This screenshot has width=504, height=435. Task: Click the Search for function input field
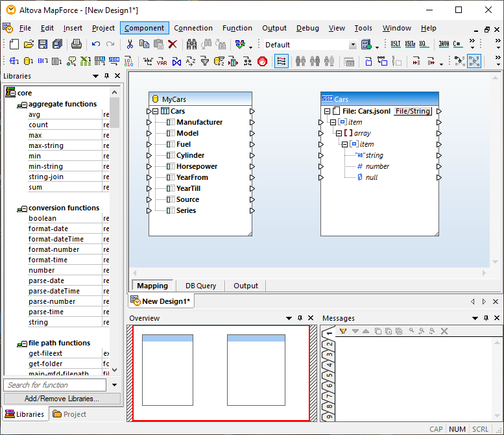pyautogui.click(x=55, y=385)
